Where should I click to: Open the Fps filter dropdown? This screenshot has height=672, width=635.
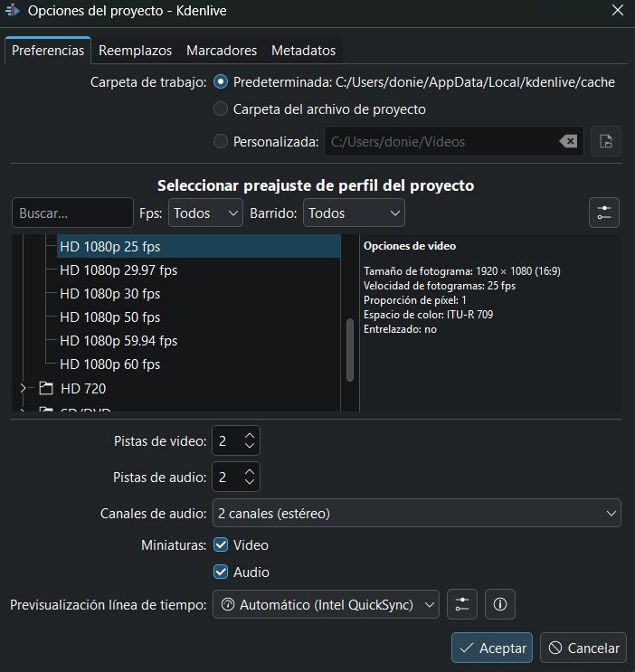coord(205,213)
